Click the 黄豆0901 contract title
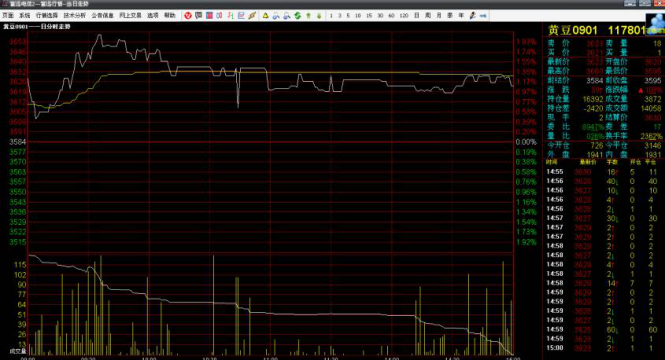 click(x=573, y=31)
